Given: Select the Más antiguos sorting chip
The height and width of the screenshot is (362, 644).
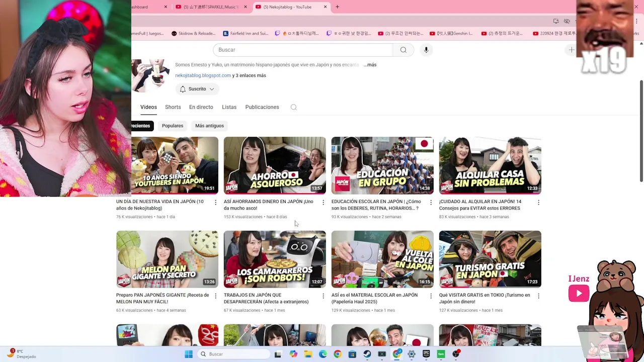Looking at the screenshot, I should pos(209,126).
